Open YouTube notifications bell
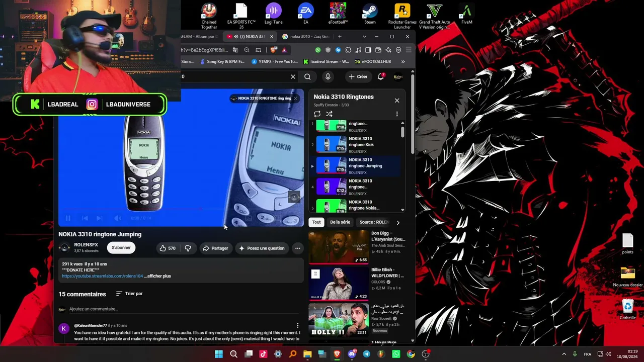The image size is (644, 362). point(381,77)
